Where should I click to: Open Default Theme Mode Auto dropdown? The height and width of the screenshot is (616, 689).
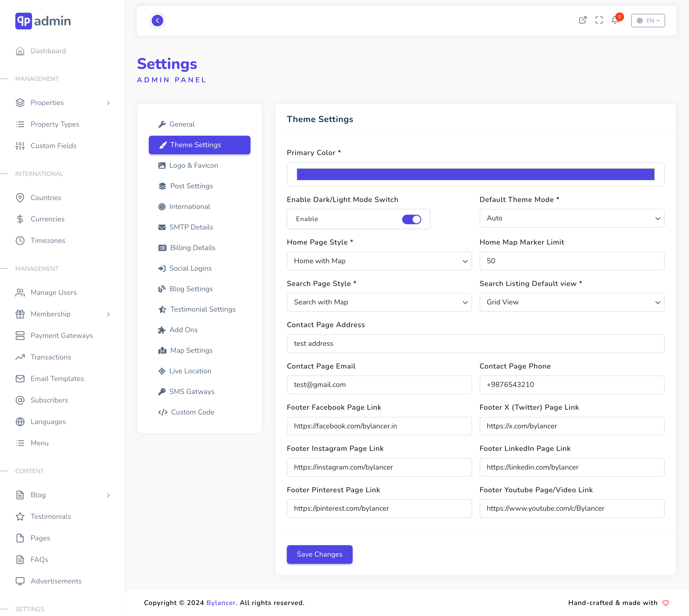click(x=572, y=218)
